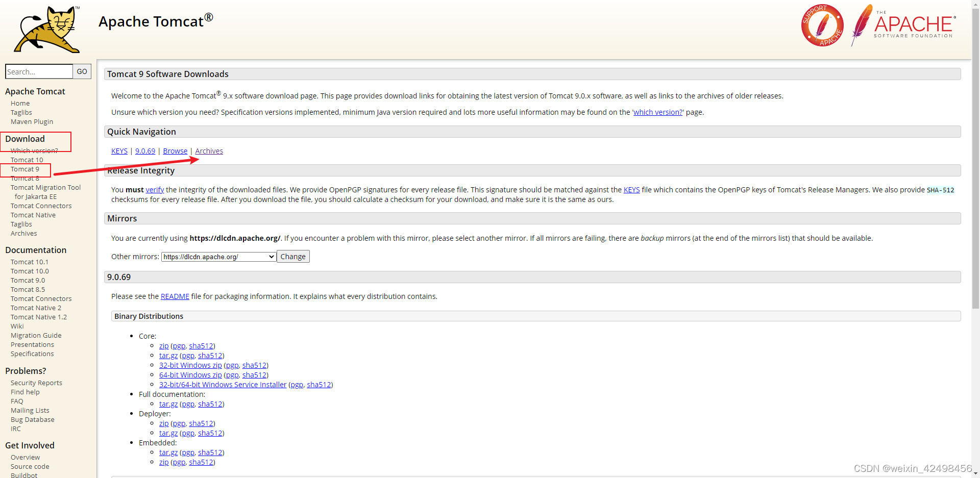Open Tomcat Migration Tool for Jakarta EE
The image size is (980, 478).
[45, 192]
